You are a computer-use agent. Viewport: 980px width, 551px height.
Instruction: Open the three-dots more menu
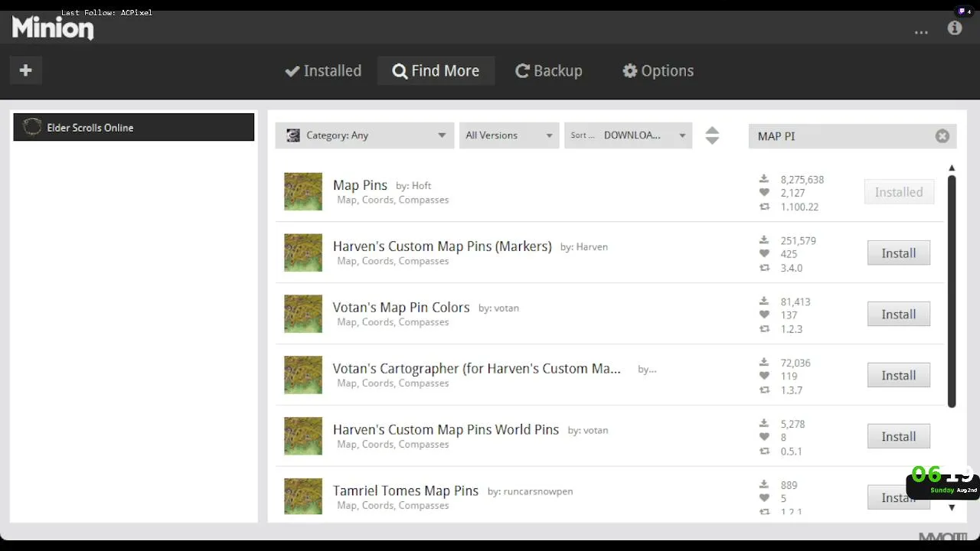(x=921, y=31)
